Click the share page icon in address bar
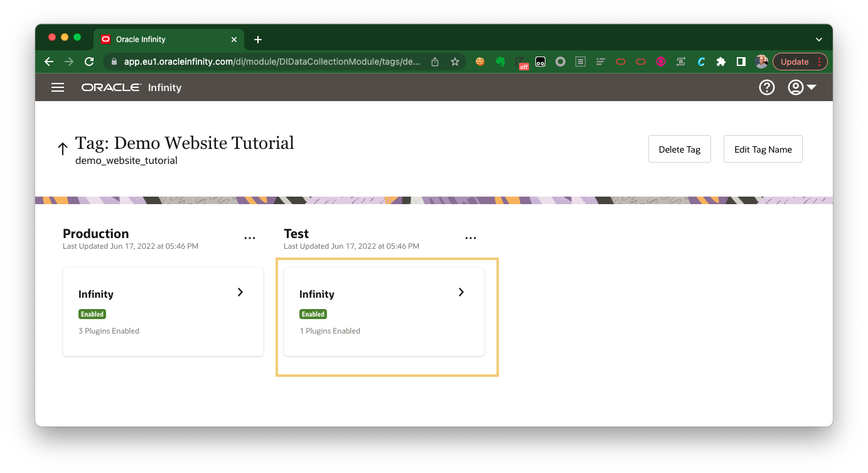This screenshot has width=868, height=473. point(435,62)
